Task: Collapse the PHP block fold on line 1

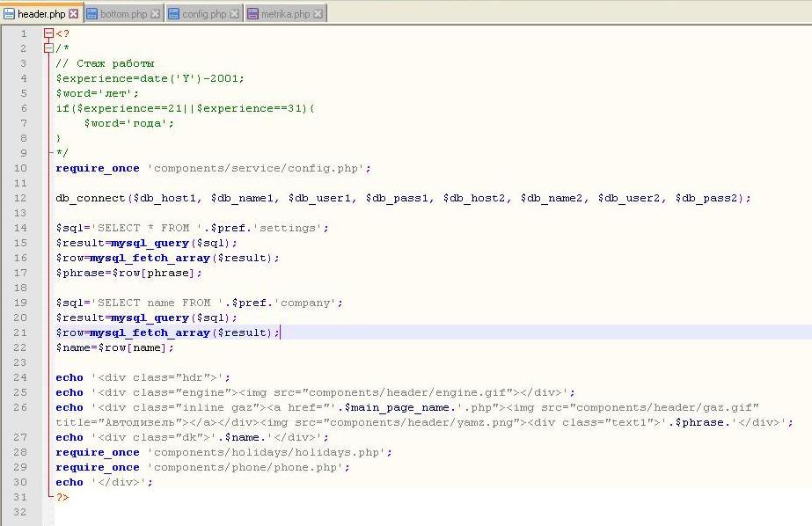Action: [48, 33]
